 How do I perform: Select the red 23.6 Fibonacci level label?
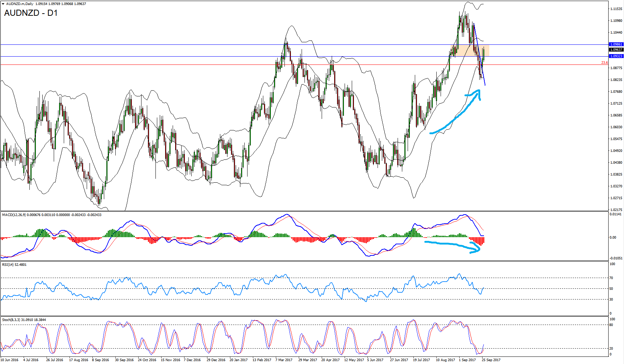604,63
